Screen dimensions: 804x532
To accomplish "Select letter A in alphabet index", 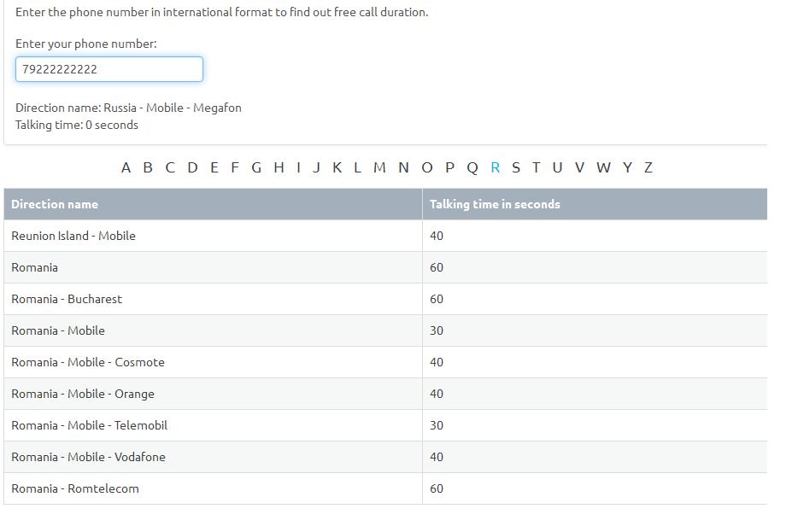I will [126, 167].
